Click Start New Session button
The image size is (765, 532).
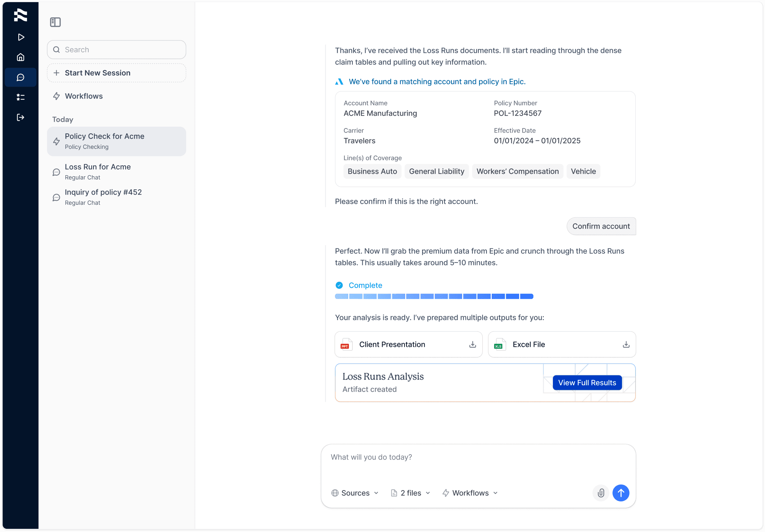116,73
